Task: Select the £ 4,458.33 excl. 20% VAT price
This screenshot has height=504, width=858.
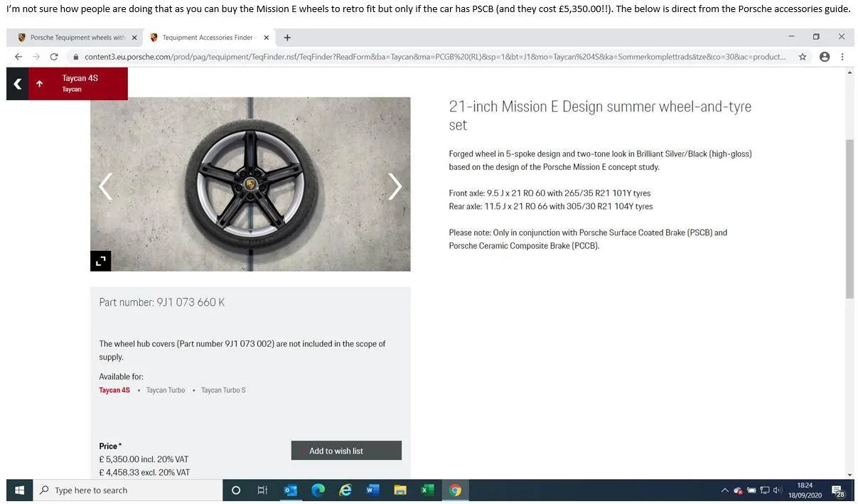Action: click(144, 473)
